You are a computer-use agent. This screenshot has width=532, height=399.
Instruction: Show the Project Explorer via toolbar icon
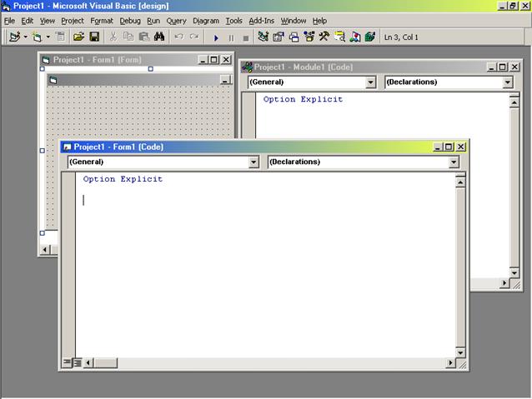pos(263,37)
